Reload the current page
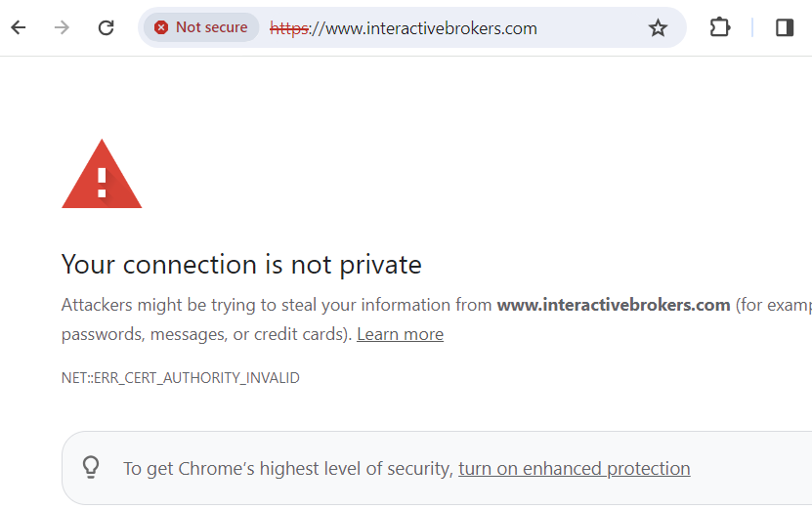Image resolution: width=812 pixels, height=509 pixels. coord(107,27)
